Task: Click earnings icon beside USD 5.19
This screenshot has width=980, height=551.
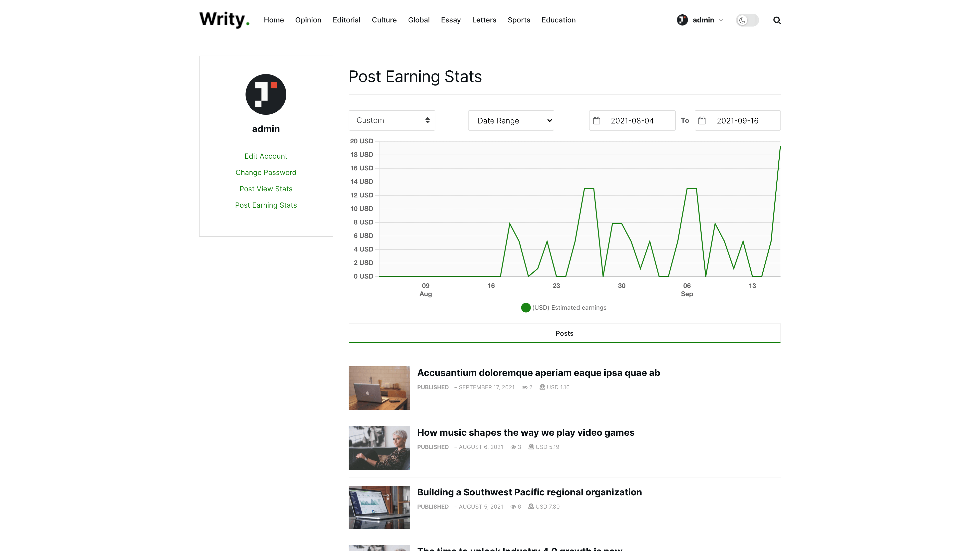Action: click(531, 447)
